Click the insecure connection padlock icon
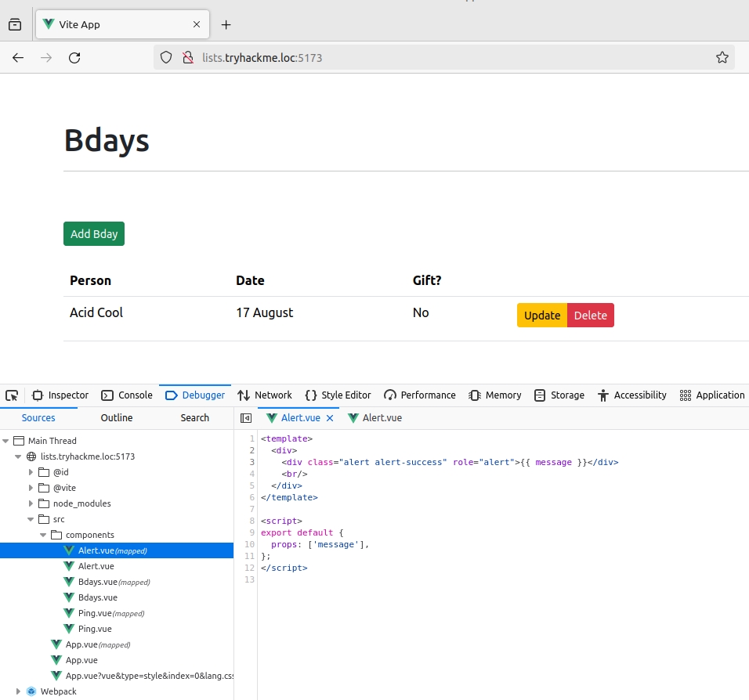749x700 pixels. (x=187, y=58)
